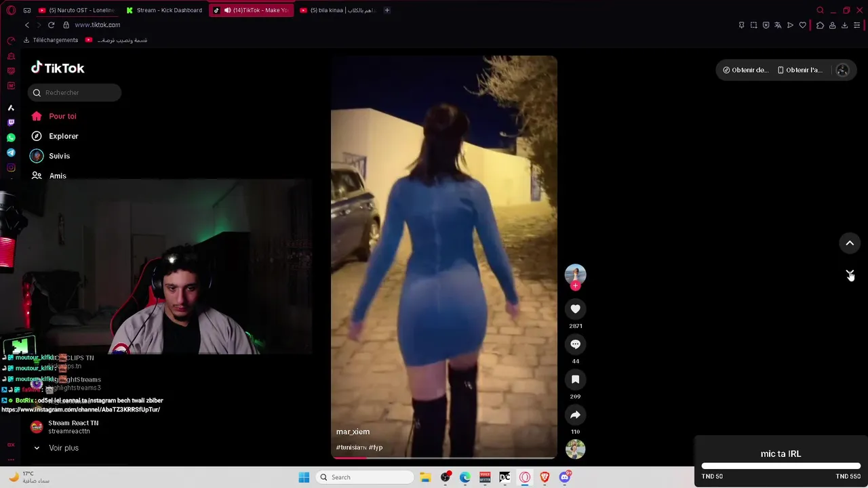Image resolution: width=868 pixels, height=488 pixels.
Task: Share the video with arrow icon
Action: tap(575, 415)
